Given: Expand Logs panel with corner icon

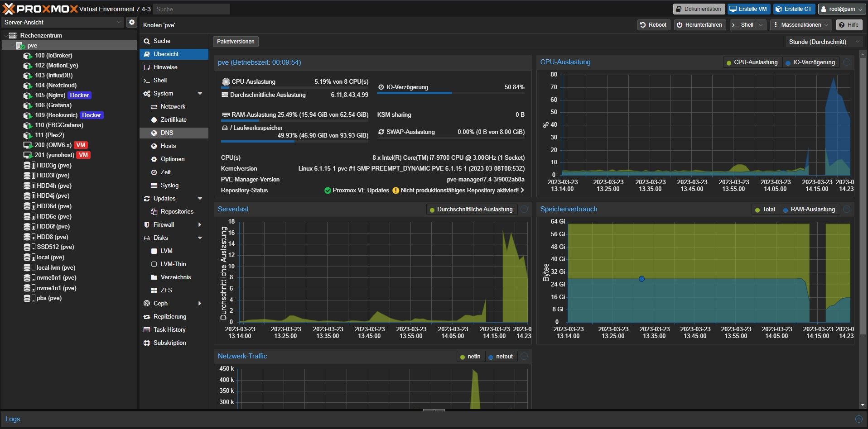Looking at the screenshot, I should (858, 419).
